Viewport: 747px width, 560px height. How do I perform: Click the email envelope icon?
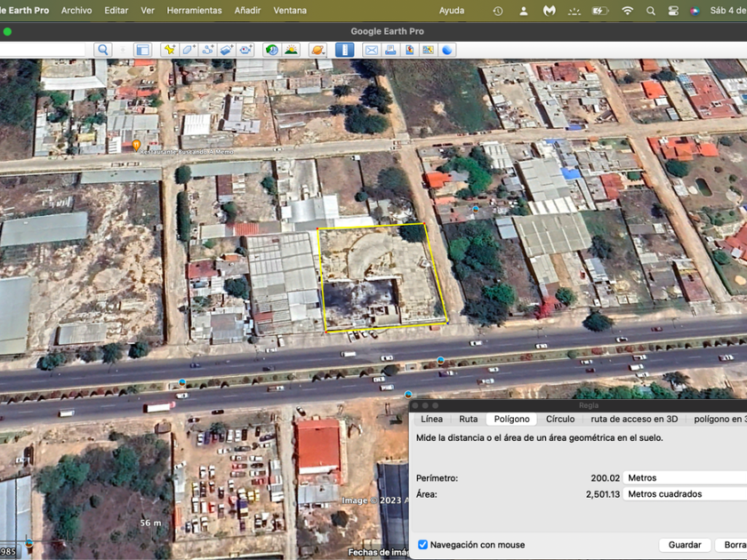click(x=371, y=50)
